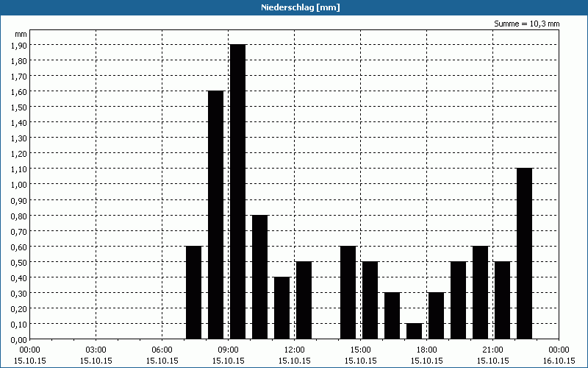The image size is (588, 368).
Task: Click the 21:00 time label
Action: click(x=492, y=350)
